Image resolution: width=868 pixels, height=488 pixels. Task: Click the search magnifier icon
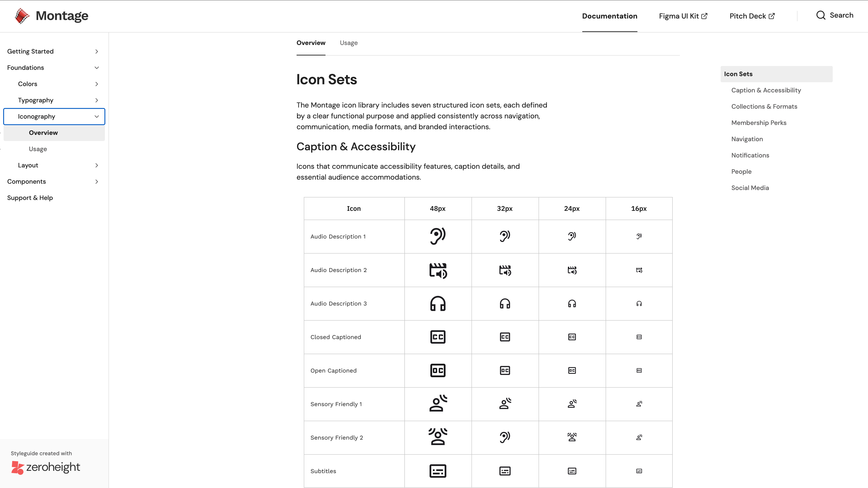821,16
